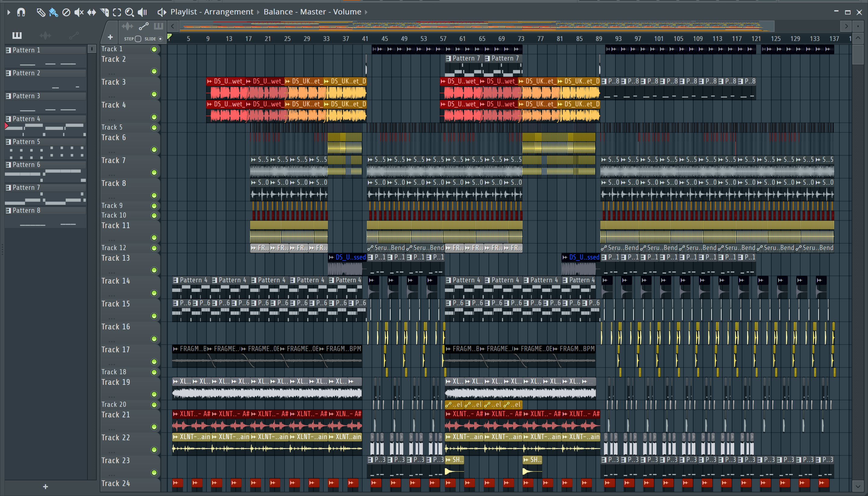Screen dimensions: 868x496
Task: Select the Draw pencil tool
Action: [x=41, y=12]
